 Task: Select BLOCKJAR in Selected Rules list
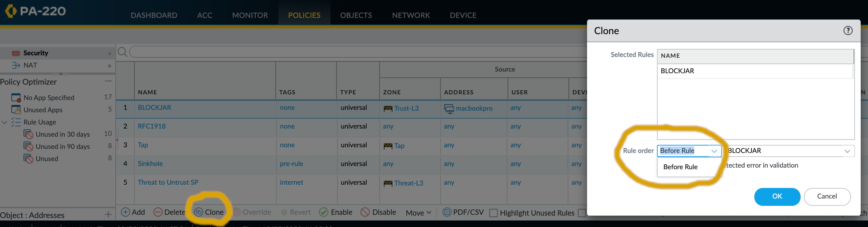pyautogui.click(x=755, y=71)
